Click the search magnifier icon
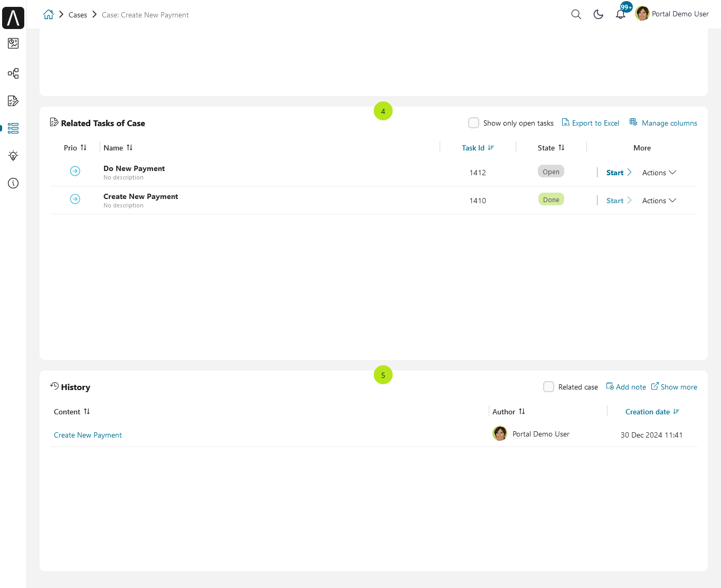Screen dimensions: 721x588 coord(576,14)
